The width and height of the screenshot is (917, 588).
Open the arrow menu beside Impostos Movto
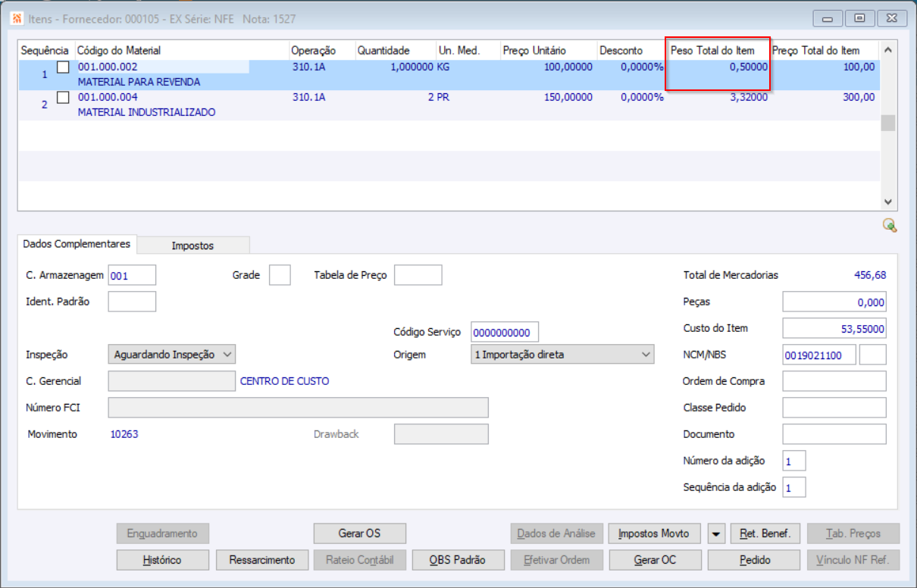tap(716, 533)
